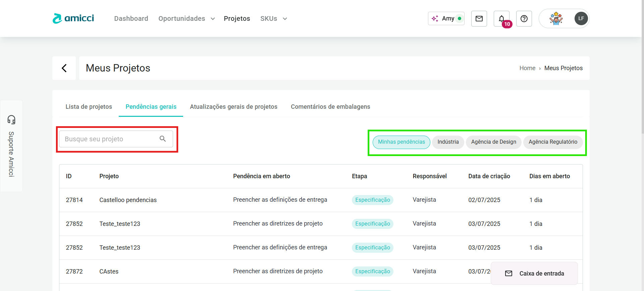Toggle the Minhas pendências filter chip
Screen dimensions: 644x291
(x=401, y=142)
